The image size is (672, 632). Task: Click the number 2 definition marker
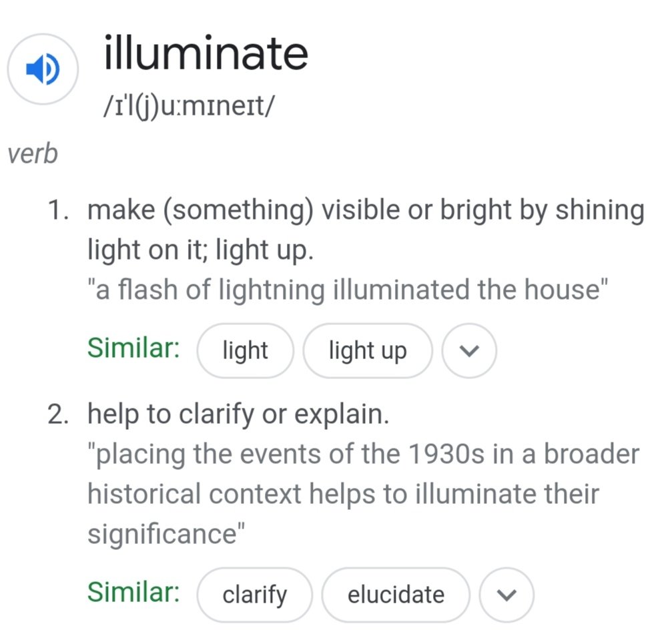[58, 415]
